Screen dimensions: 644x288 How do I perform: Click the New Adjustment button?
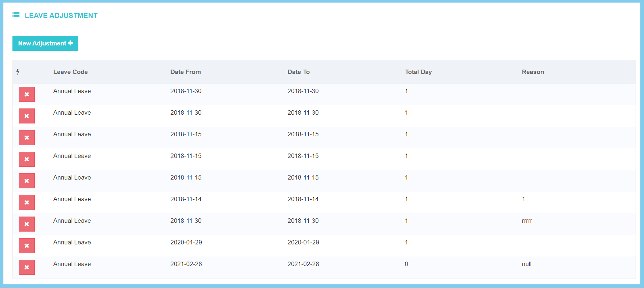45,43
